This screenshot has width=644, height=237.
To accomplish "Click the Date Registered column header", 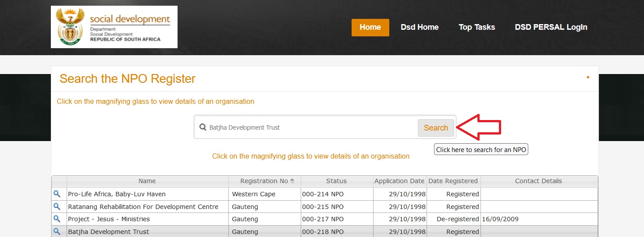I will coord(453,181).
